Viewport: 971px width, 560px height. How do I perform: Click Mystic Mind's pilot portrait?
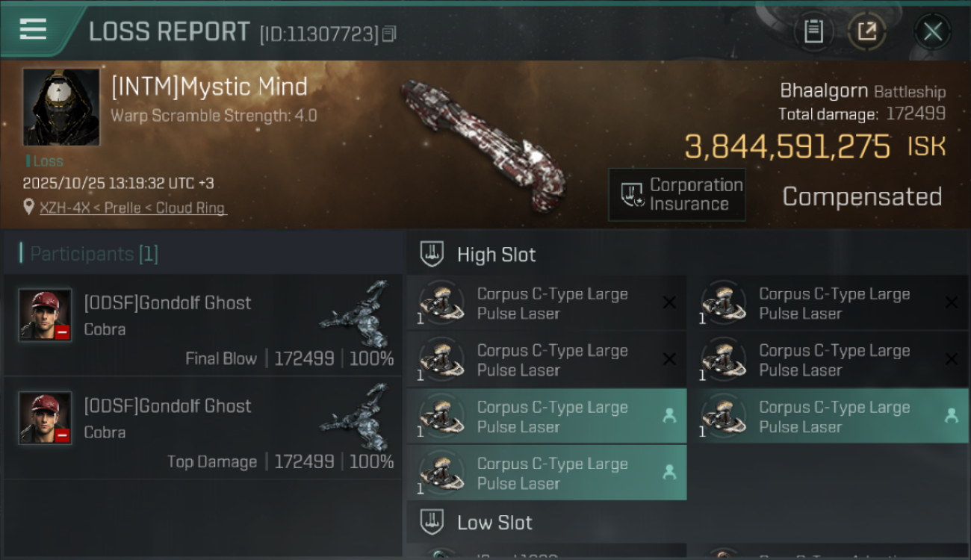[x=61, y=107]
